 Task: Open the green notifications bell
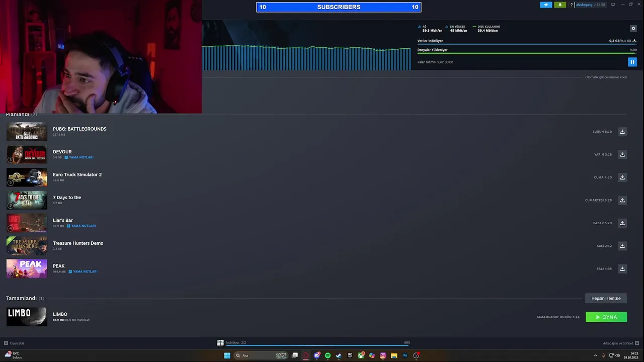(x=560, y=5)
